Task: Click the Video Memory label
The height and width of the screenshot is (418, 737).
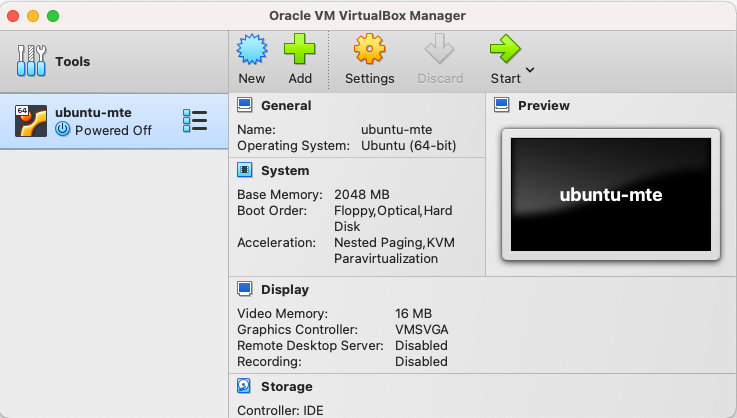Action: [x=282, y=314]
